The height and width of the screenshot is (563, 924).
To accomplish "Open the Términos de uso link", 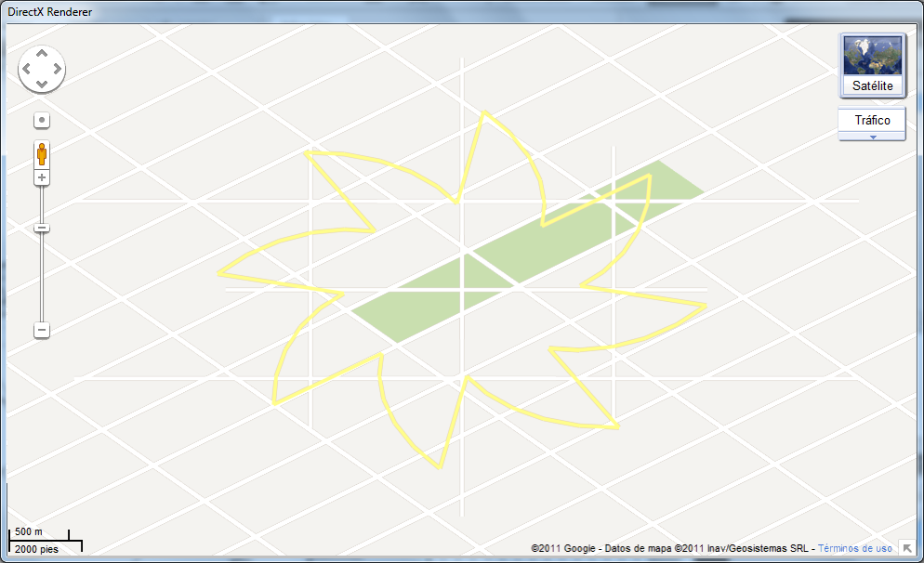I will click(x=854, y=548).
